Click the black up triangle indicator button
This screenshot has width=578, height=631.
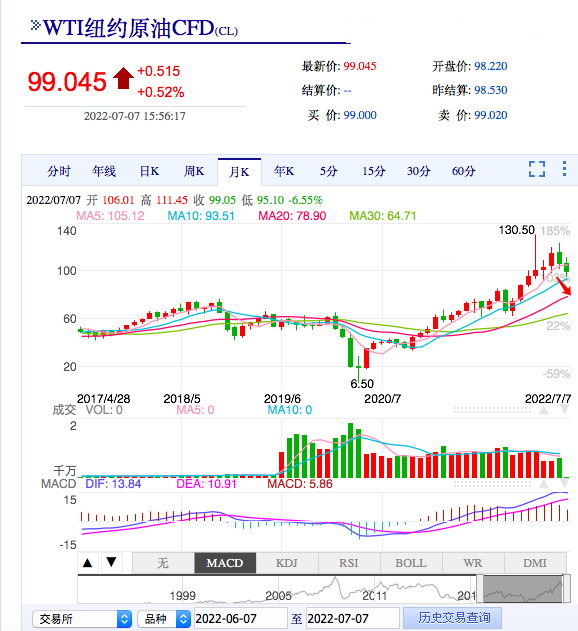tap(87, 563)
